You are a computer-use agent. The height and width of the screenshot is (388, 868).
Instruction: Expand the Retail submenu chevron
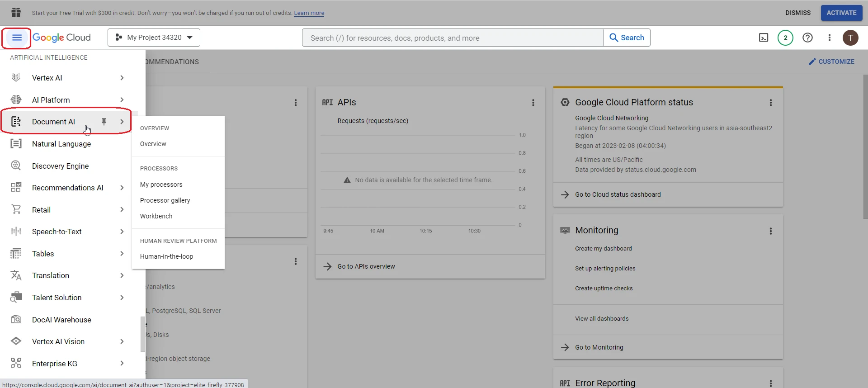pyautogui.click(x=122, y=210)
